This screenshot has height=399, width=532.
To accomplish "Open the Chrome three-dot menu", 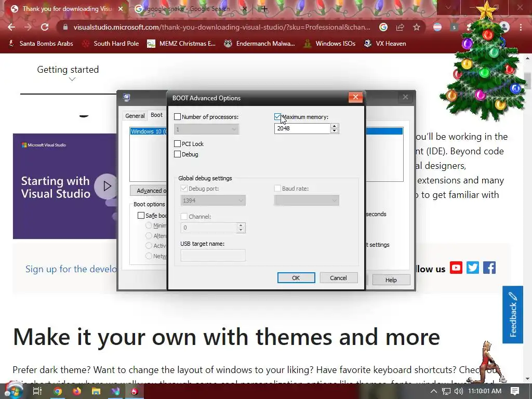I will (521, 27).
